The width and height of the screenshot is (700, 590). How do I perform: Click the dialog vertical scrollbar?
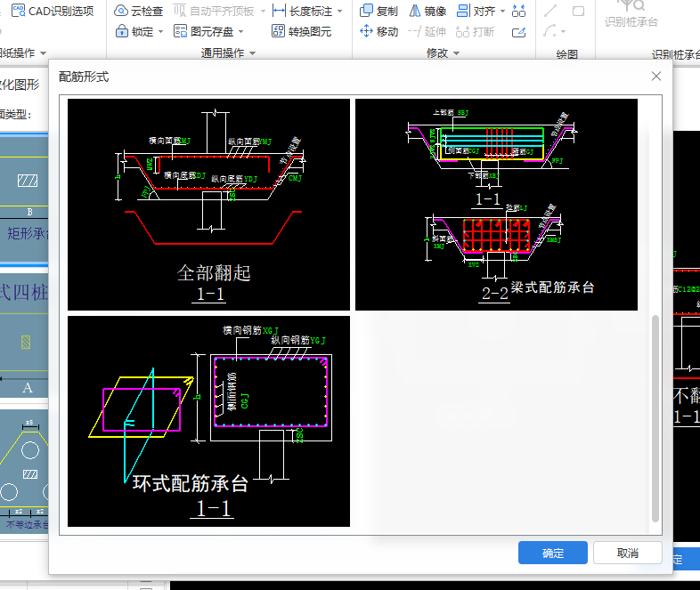tap(655, 418)
